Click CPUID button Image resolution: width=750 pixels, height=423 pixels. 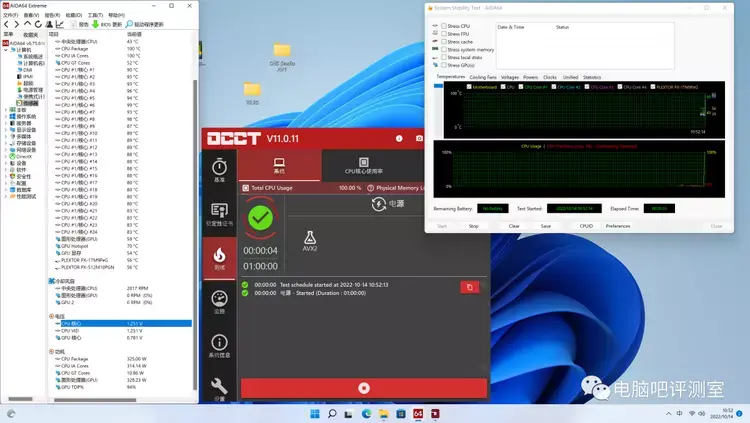[586, 226]
